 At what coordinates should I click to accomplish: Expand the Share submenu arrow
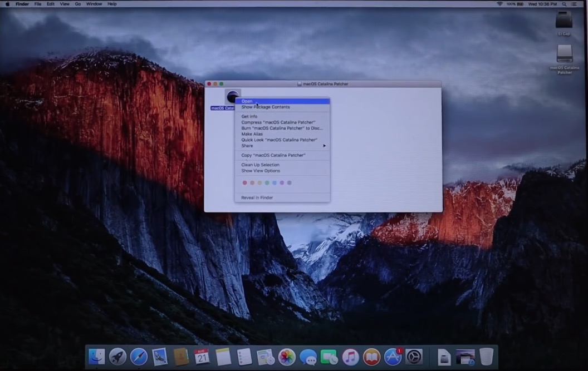[x=325, y=146]
